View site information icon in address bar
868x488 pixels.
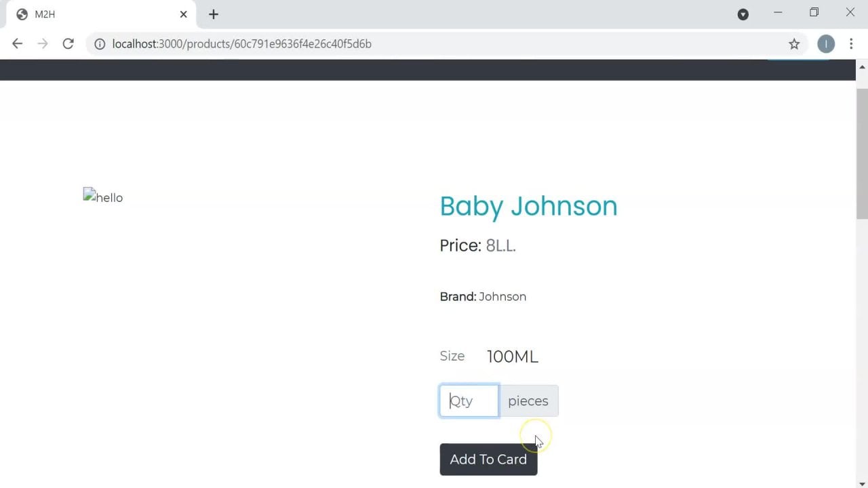tap(100, 44)
